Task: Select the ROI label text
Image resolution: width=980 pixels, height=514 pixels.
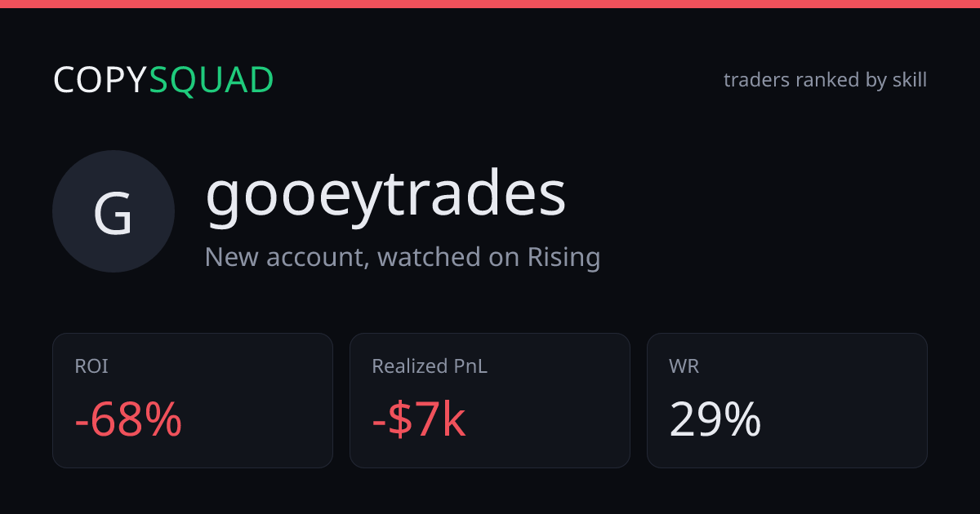Action: (91, 366)
